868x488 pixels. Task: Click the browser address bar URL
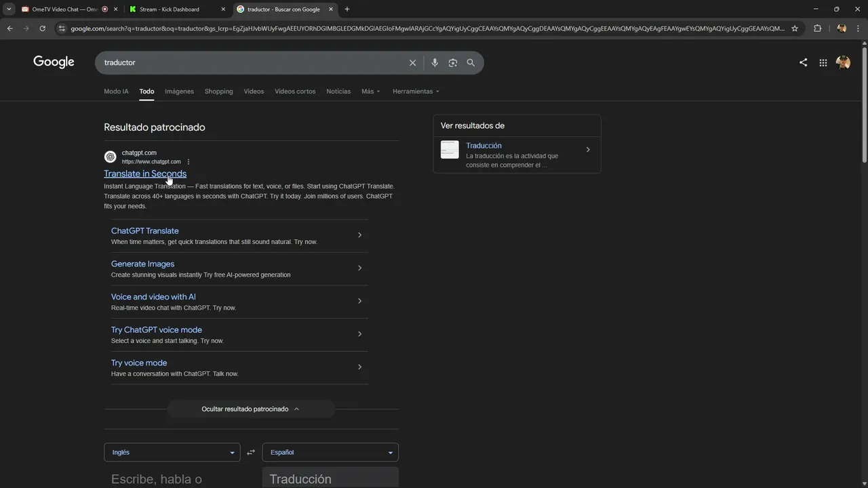coord(427,28)
